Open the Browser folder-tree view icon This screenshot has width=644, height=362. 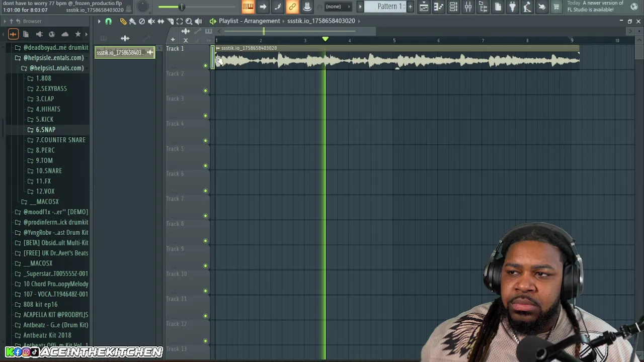click(483, 7)
